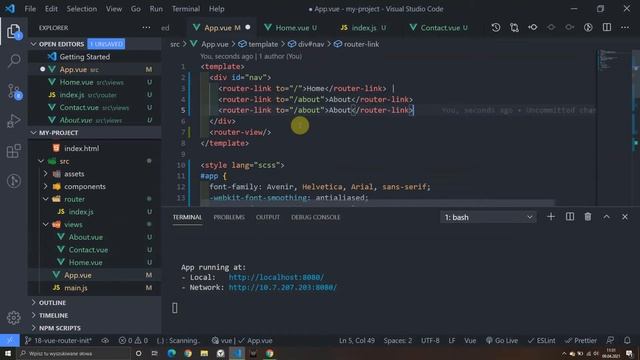
Task: Click the 18-vue-router-init branch in status bar
Action: pos(58,340)
